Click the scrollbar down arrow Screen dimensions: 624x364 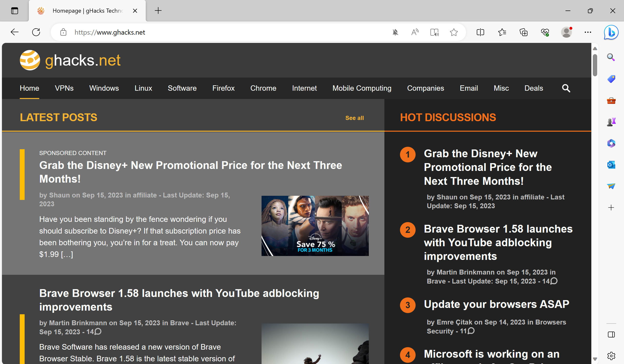(595, 359)
